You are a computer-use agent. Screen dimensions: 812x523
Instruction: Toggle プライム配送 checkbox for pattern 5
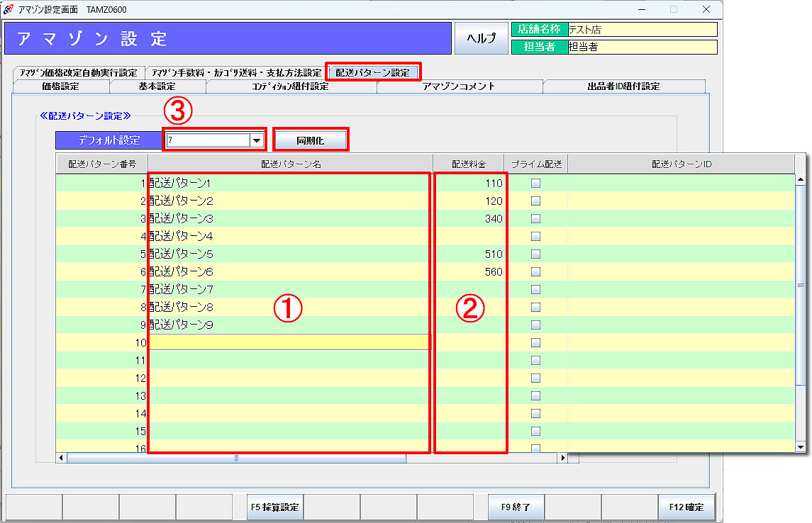536,254
